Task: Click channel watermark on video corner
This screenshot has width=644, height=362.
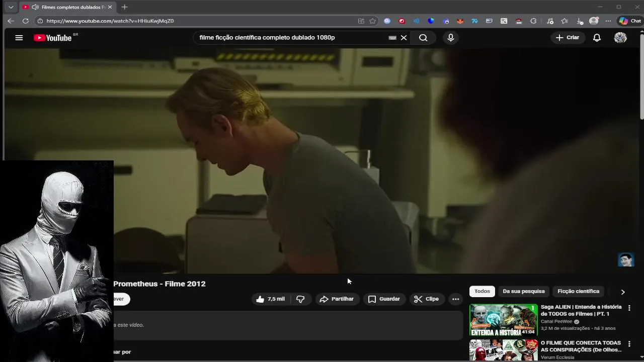Action: tap(625, 259)
